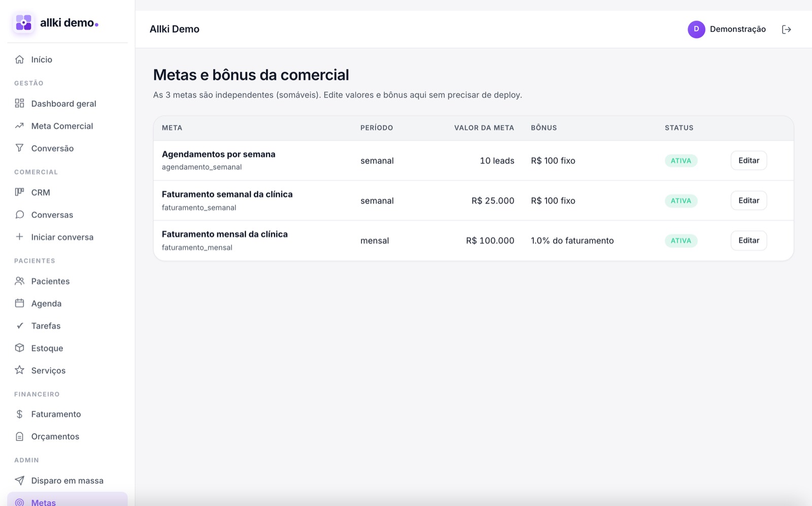Click the Allki Demo header title
This screenshot has height=506, width=812.
[175, 29]
